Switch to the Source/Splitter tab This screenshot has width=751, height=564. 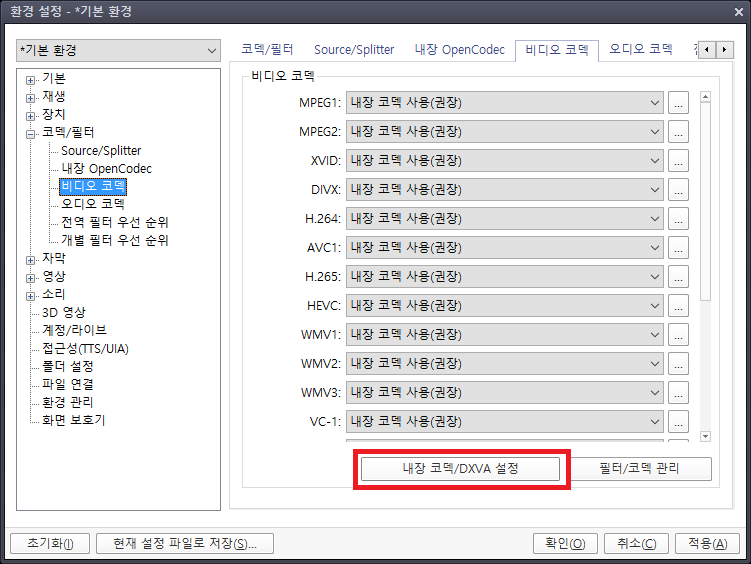click(x=354, y=49)
